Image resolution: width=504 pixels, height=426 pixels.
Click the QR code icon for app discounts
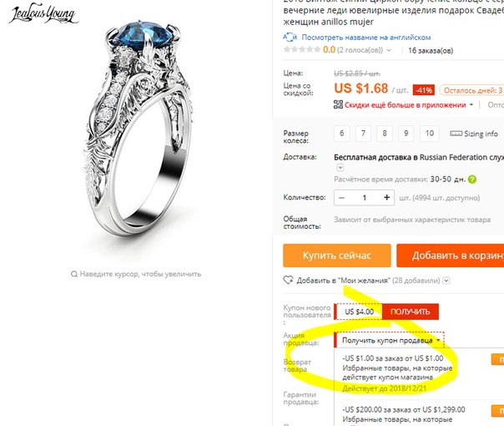click(x=338, y=104)
